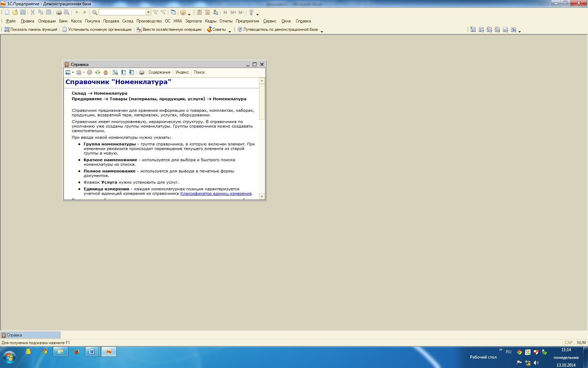Screen dimensions: 588x368
Task: Click the sigma totals table icon
Action: [473, 29]
